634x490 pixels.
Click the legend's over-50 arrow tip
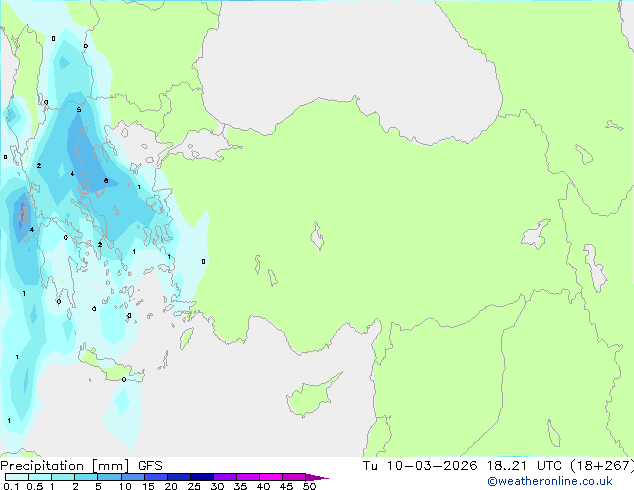click(317, 477)
